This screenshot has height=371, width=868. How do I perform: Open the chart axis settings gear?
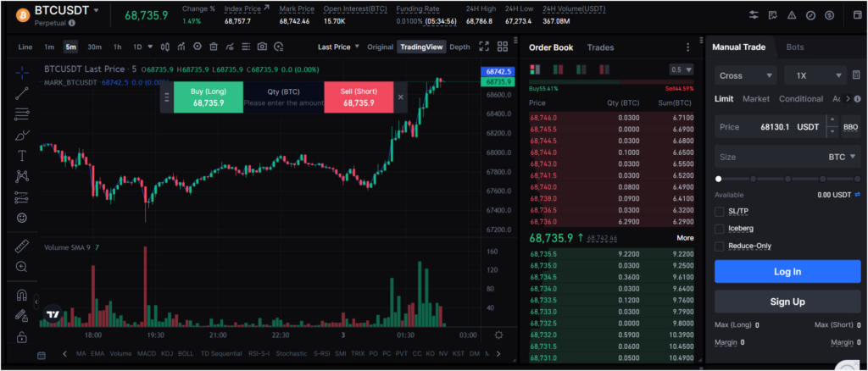[x=498, y=335]
